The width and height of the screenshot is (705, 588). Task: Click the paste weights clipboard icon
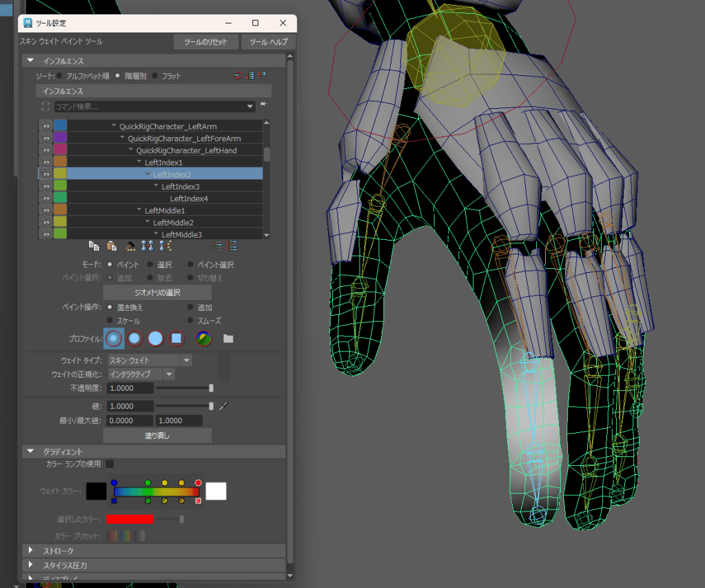click(112, 245)
